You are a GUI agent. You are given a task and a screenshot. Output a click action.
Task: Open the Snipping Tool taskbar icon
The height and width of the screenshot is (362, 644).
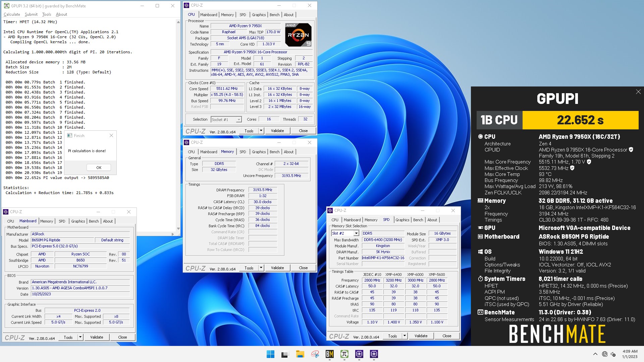pyautogui.click(x=315, y=354)
